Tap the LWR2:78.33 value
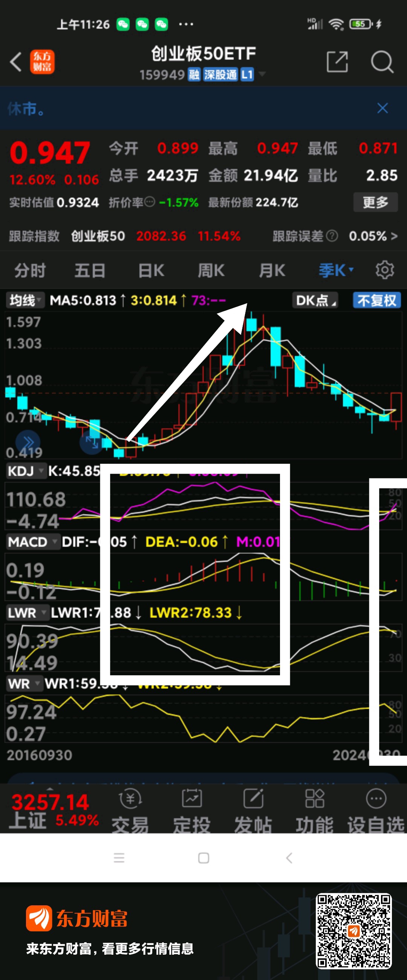407x980 pixels. [191, 612]
